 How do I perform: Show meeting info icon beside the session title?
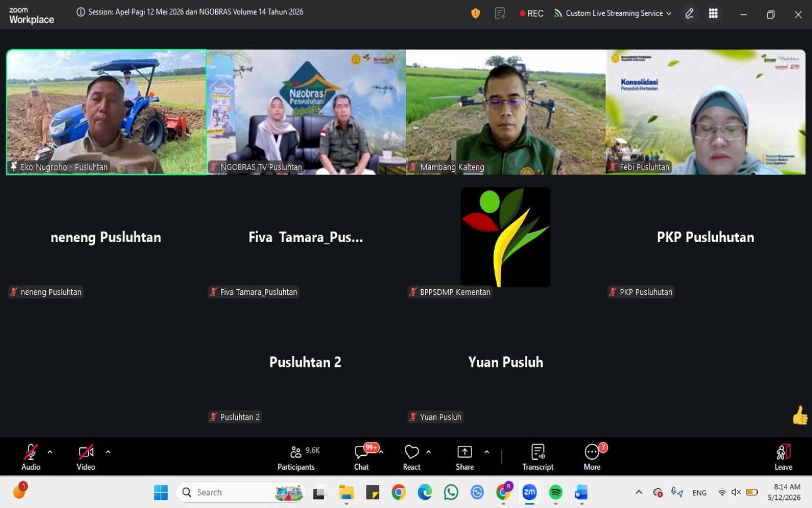(81, 12)
